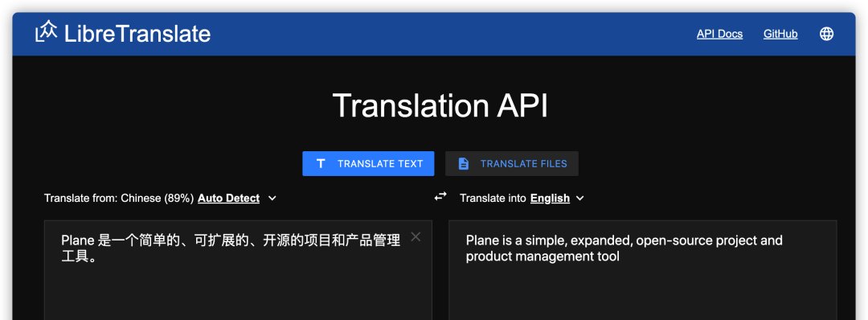Click the LibreTranslate logo icon

click(47, 31)
